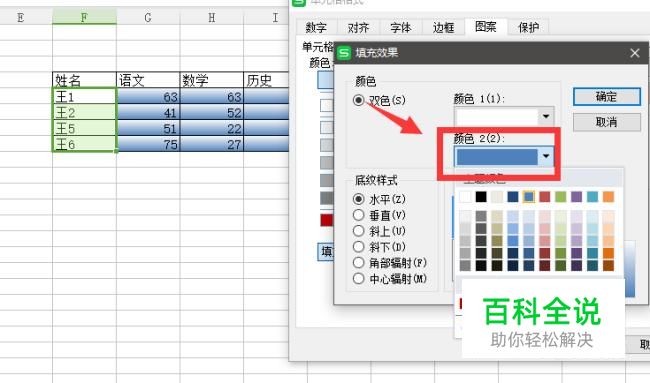Screen dimensions: 650x383
Task: Choose the 水平 horizontal shading style
Action: pyautogui.click(x=359, y=199)
